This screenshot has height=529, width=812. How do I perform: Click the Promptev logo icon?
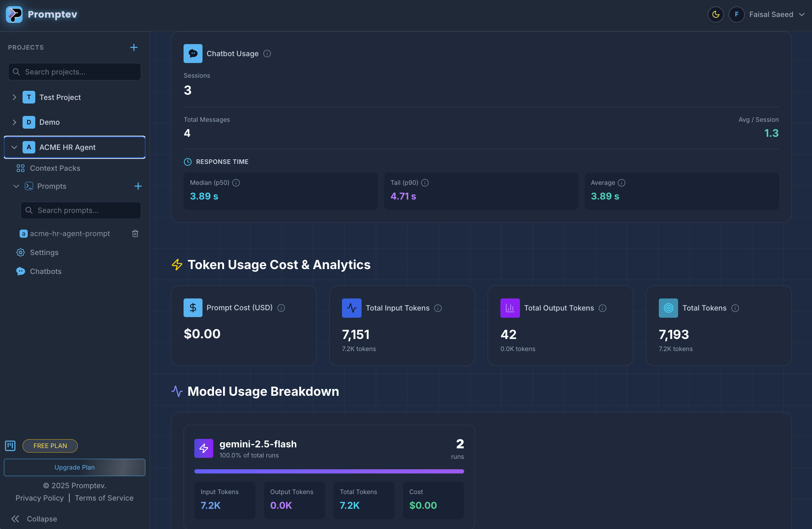tap(14, 14)
